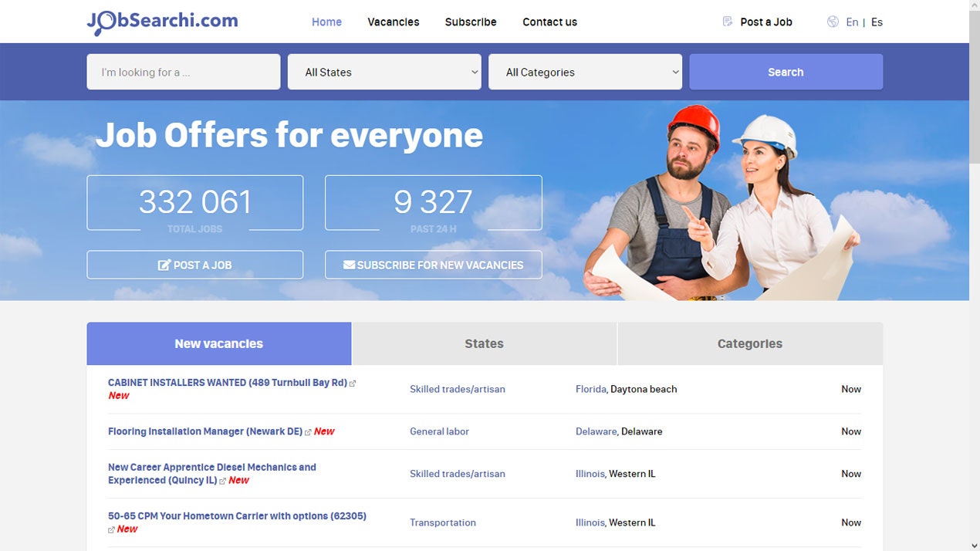Focus the I'm looking for a search field
Image resolution: width=980 pixels, height=551 pixels.
coord(183,72)
